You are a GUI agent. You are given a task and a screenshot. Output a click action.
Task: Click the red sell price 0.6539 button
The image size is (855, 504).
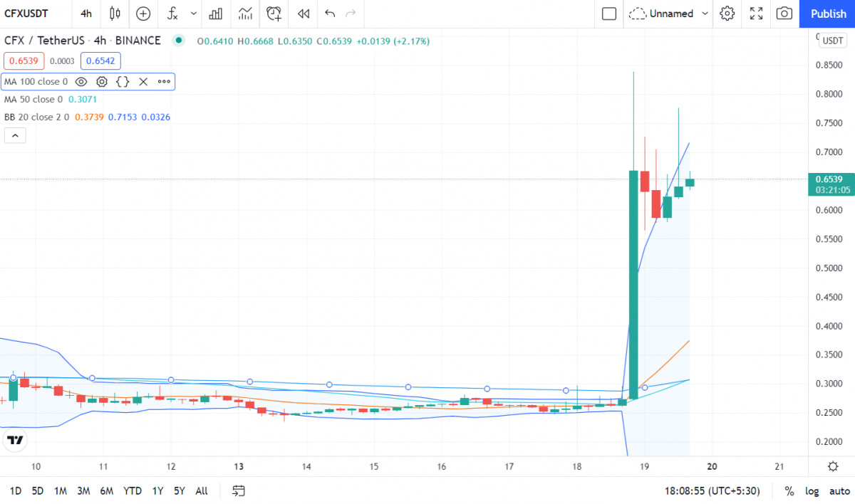point(23,61)
